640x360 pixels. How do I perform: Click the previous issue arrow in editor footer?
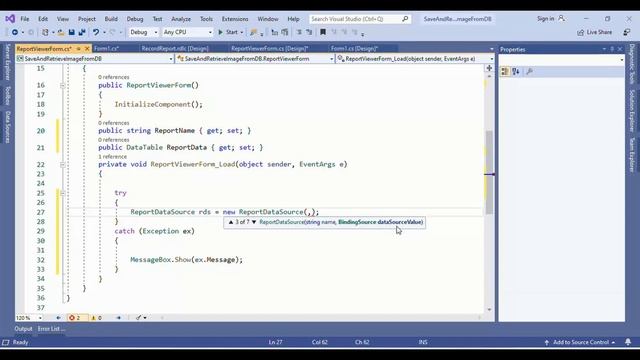coord(58,318)
